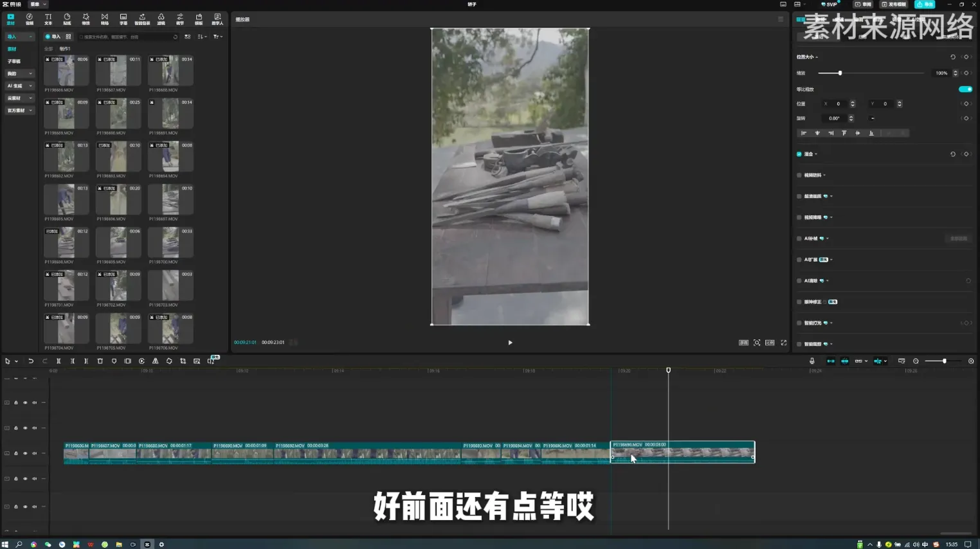Click the Delete clip icon above timeline
The height and width of the screenshot is (549, 980).
coord(100,361)
